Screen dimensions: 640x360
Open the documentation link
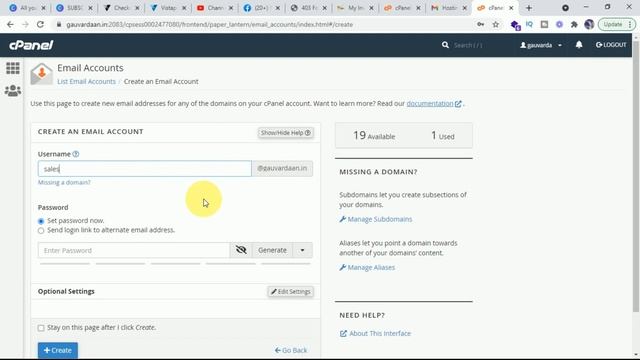430,103
